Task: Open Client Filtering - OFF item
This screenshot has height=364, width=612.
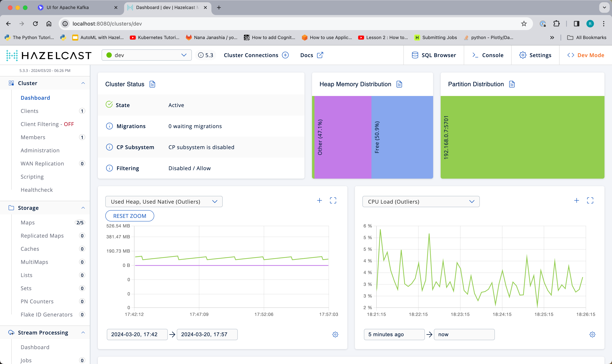Action: 47,124
